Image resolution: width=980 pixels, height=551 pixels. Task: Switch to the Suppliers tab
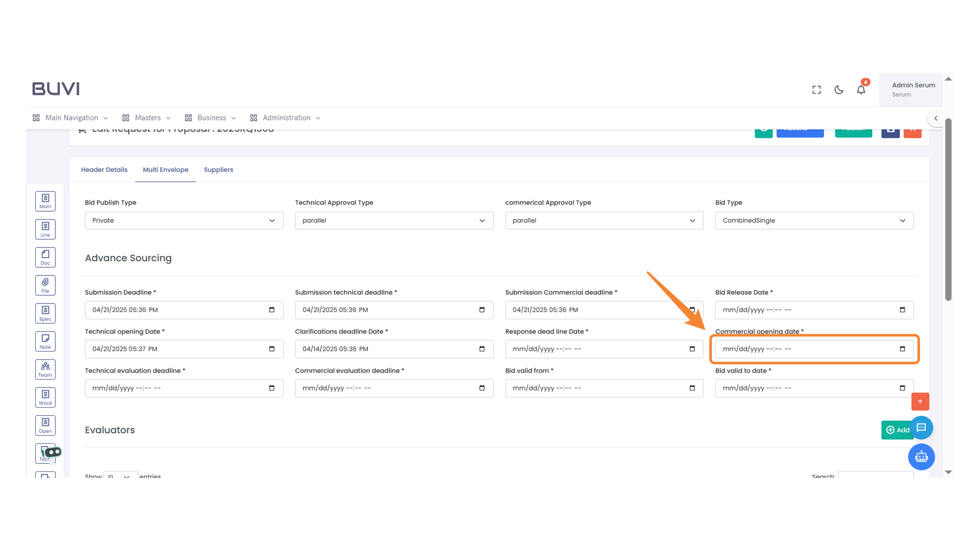tap(218, 170)
